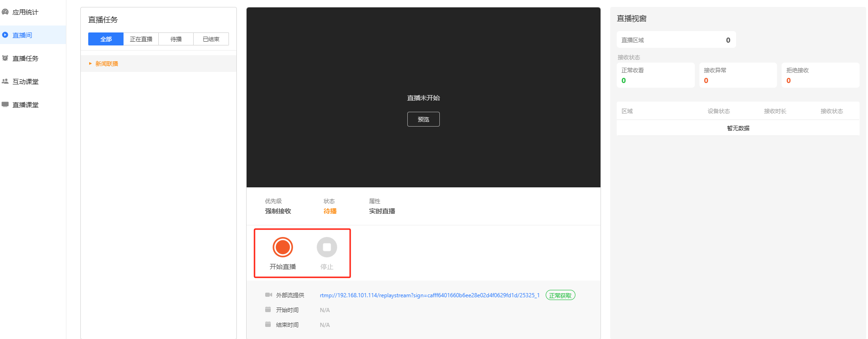Viewport: 868px width, 339px height.
Task: Click the 应用统计 dashboard icon in sidebar
Action: coord(5,12)
